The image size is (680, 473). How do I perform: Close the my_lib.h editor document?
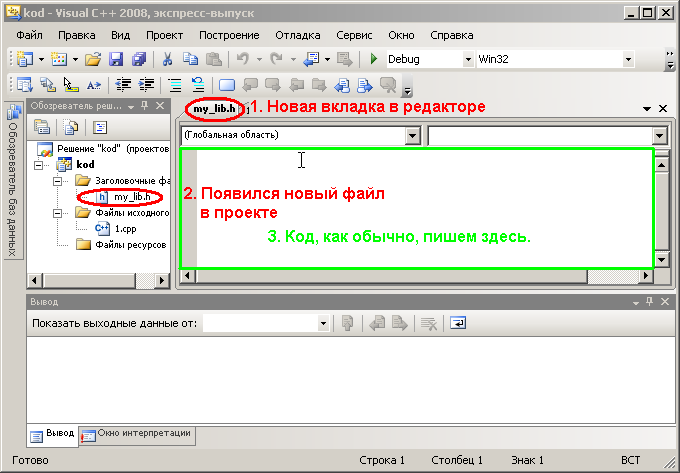tap(663, 109)
